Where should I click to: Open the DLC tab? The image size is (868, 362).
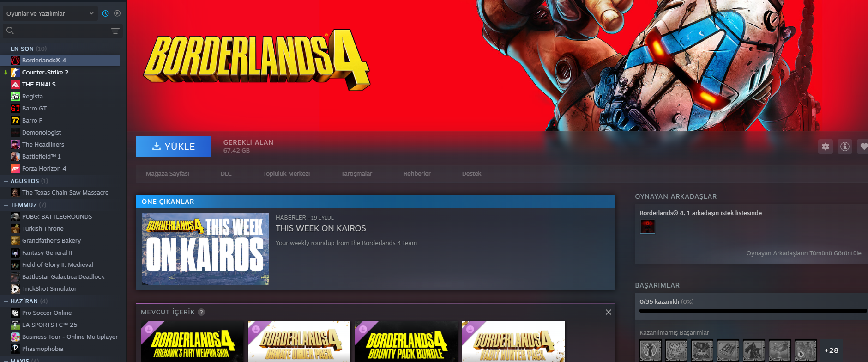click(x=226, y=174)
